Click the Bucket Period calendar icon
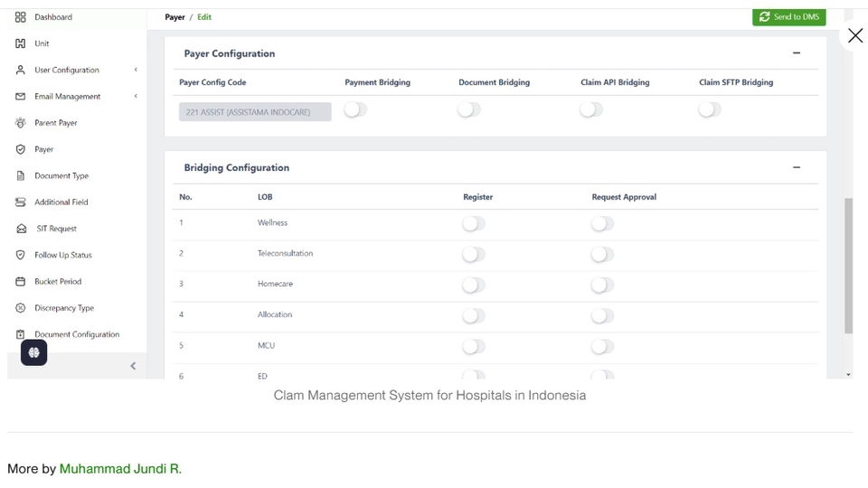 pos(21,282)
